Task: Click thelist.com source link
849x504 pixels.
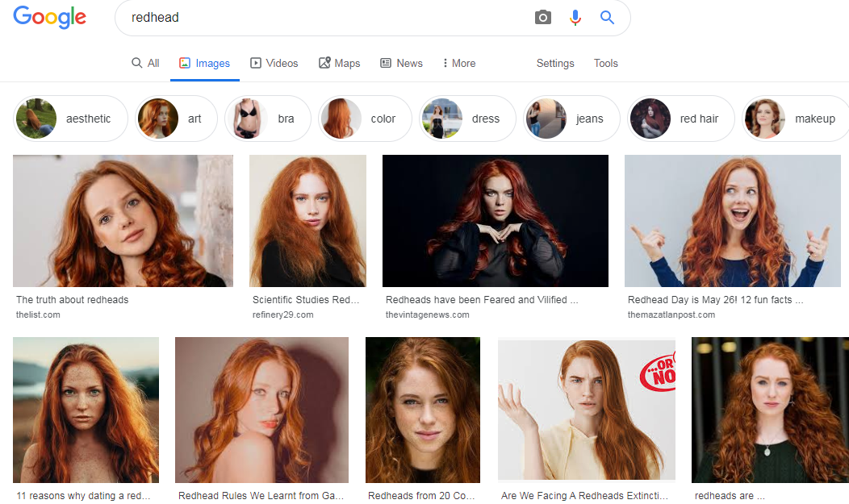Action: point(38,314)
